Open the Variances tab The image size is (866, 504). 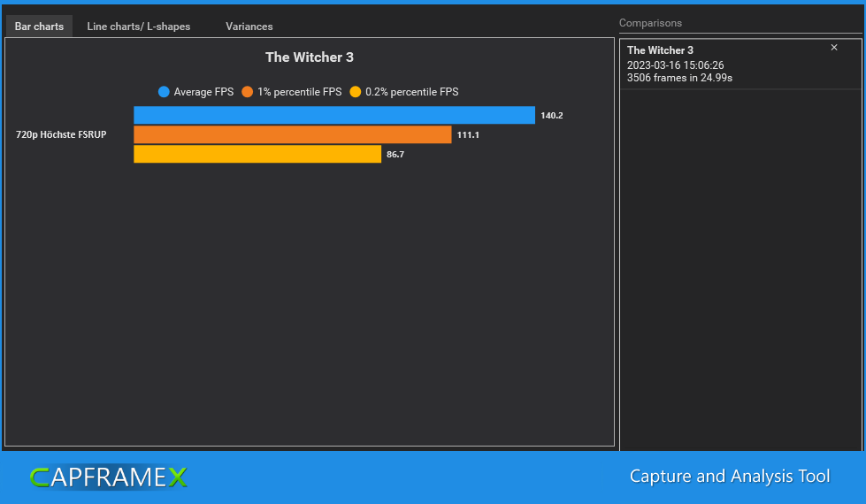point(249,26)
